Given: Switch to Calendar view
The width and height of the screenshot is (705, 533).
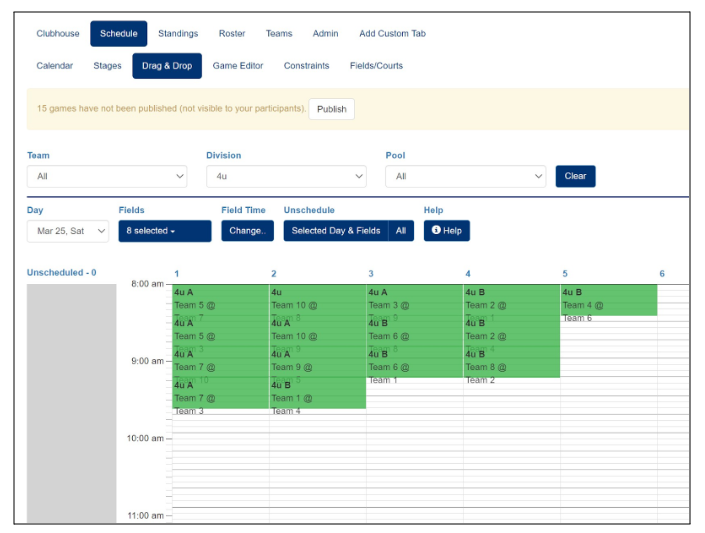Looking at the screenshot, I should coord(55,66).
